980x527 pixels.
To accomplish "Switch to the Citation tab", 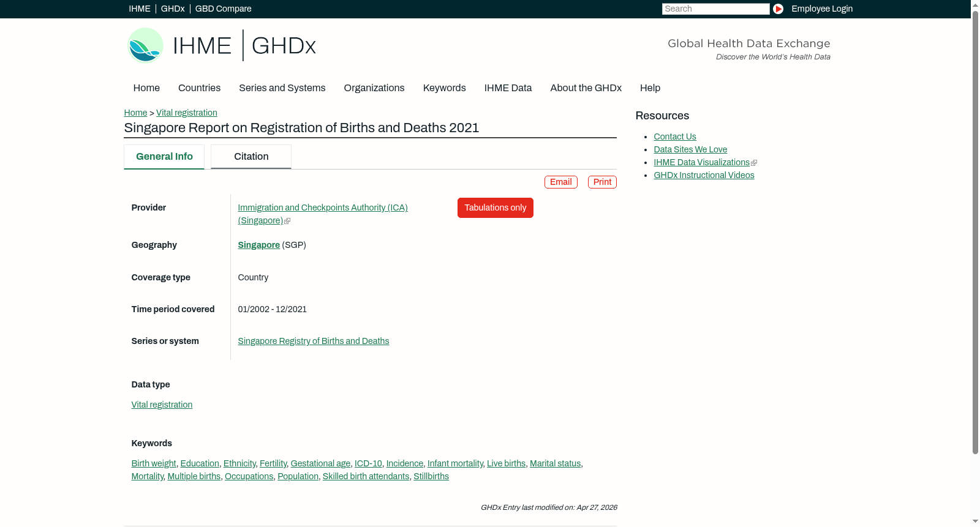I will tap(251, 157).
